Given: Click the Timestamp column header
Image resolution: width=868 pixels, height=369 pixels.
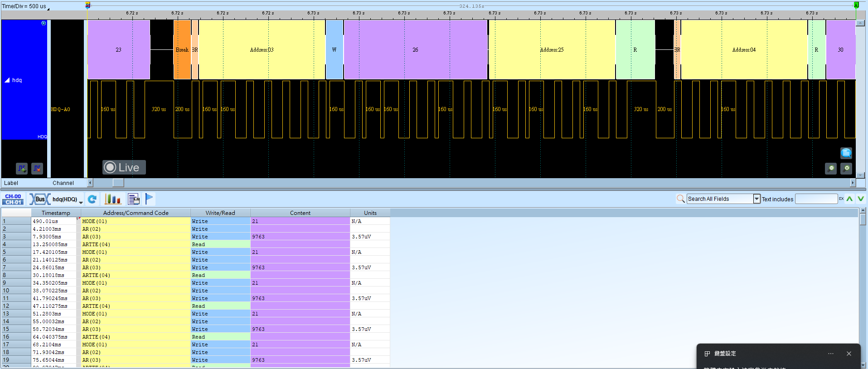Looking at the screenshot, I should pos(56,213).
